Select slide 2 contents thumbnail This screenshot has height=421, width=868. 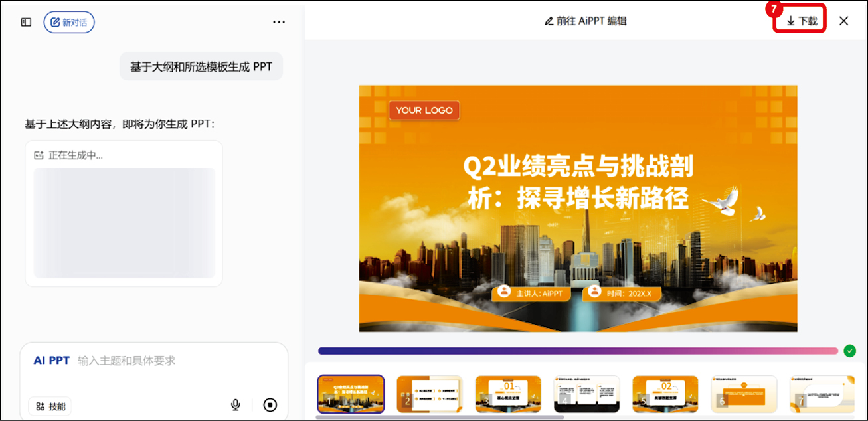(x=429, y=394)
